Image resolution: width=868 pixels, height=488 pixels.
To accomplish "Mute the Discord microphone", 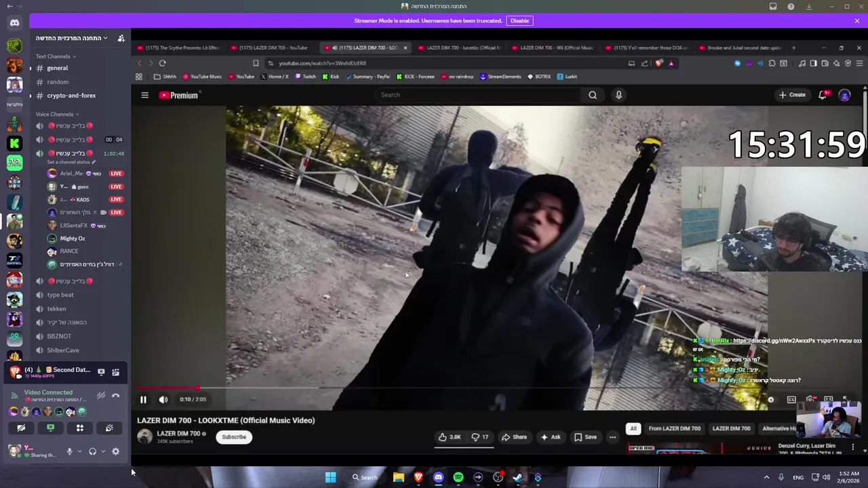I will (69, 451).
